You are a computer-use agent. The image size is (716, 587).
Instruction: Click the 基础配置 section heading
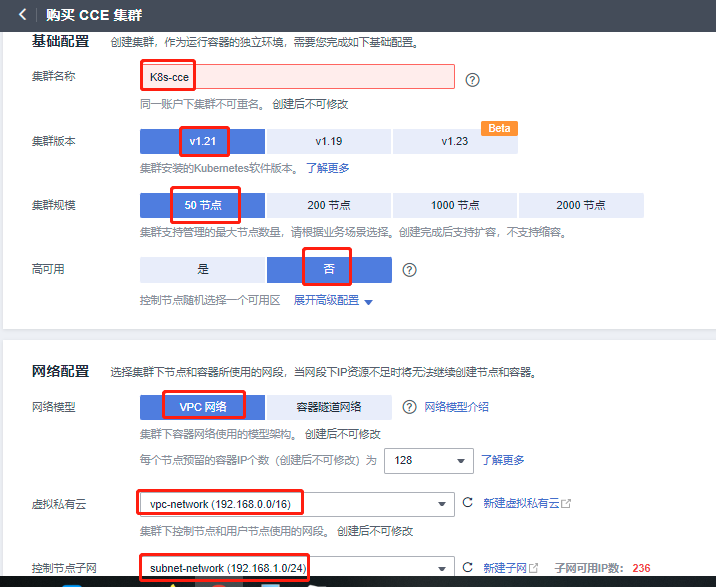point(60,41)
